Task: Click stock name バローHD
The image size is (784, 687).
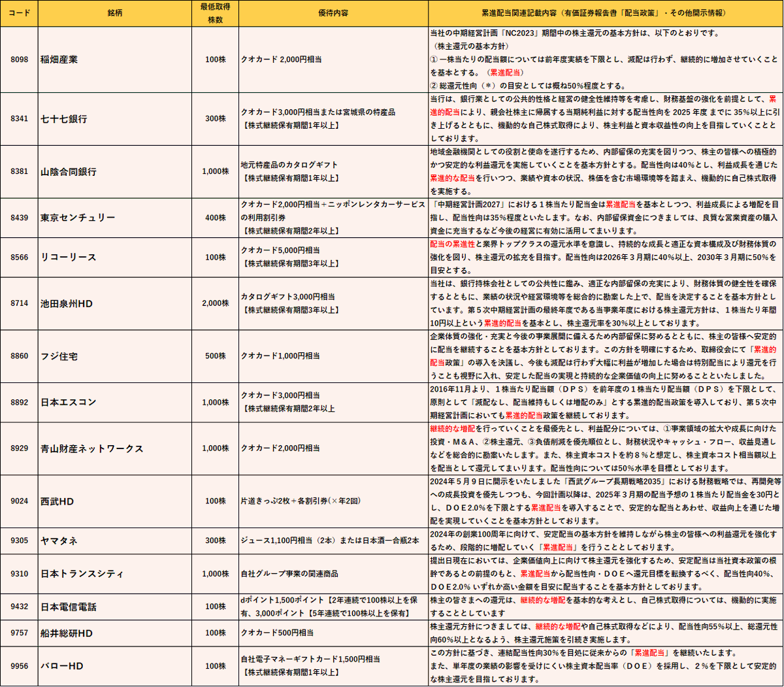Action: coord(62,666)
